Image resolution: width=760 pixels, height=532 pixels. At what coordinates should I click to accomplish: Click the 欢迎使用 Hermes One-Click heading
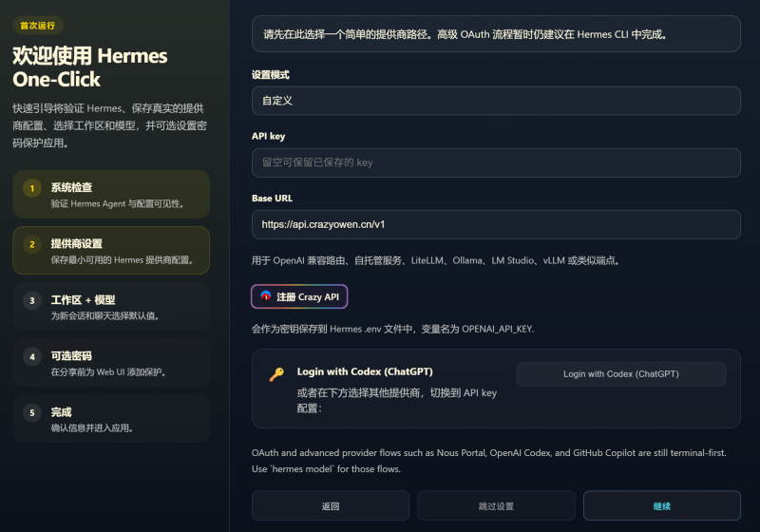[89, 67]
